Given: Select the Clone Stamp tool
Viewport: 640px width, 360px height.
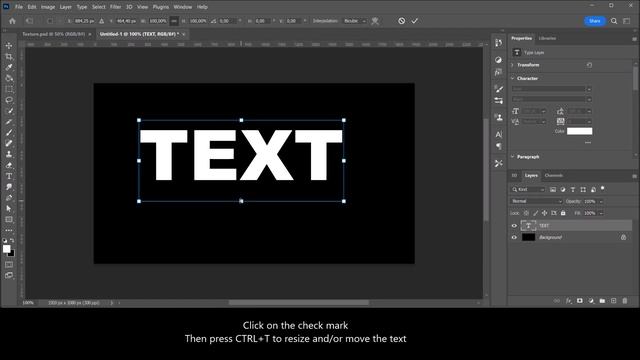Looking at the screenshot, I should (9, 154).
